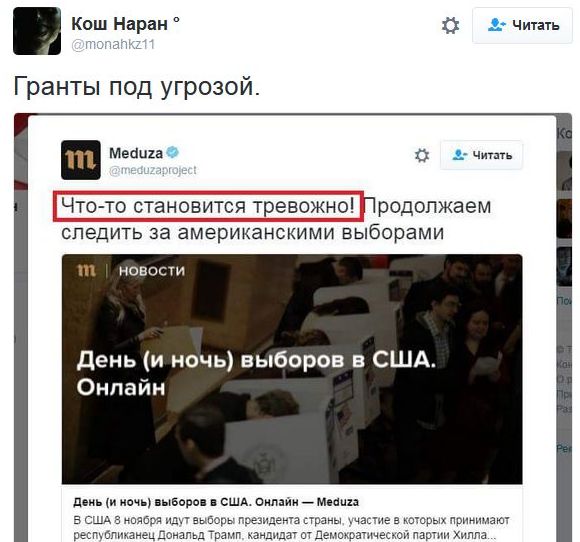Click the Meduza verified badge
Screen dimensions: 580x542
[173, 152]
